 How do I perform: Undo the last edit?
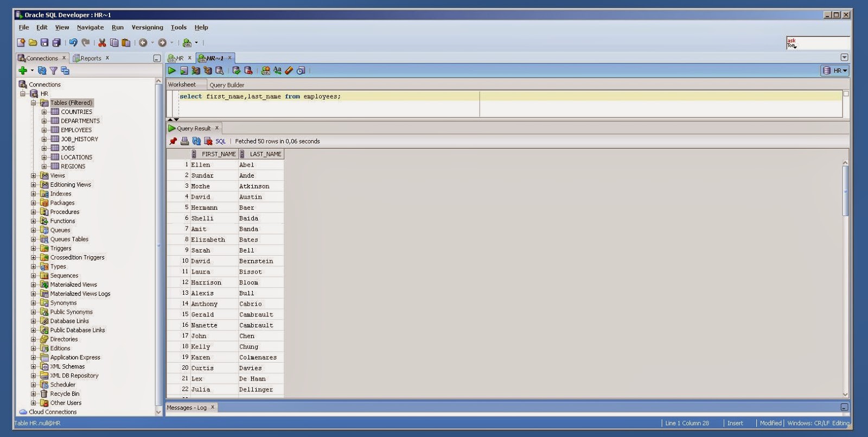pyautogui.click(x=73, y=42)
